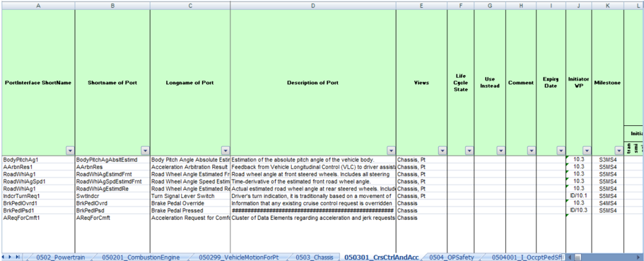Viewport: 644px width, 261px height.
Task: Select column A header
Action: pyautogui.click(x=38, y=6)
